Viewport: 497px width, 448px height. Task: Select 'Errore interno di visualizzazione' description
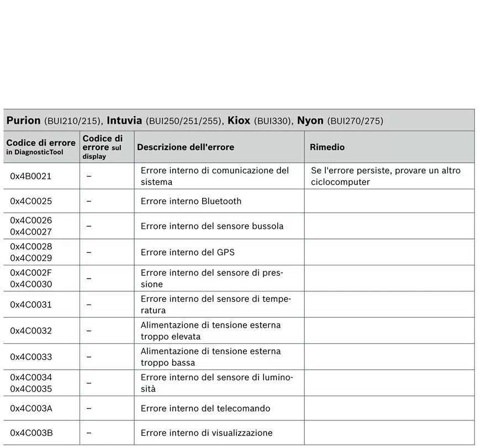point(207,433)
